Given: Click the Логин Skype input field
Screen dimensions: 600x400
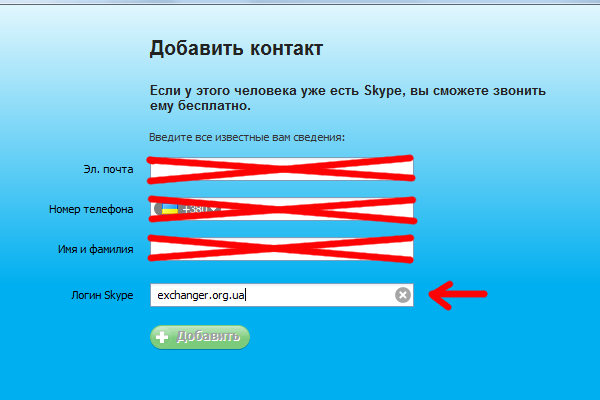Looking at the screenshot, I should coord(282,295).
